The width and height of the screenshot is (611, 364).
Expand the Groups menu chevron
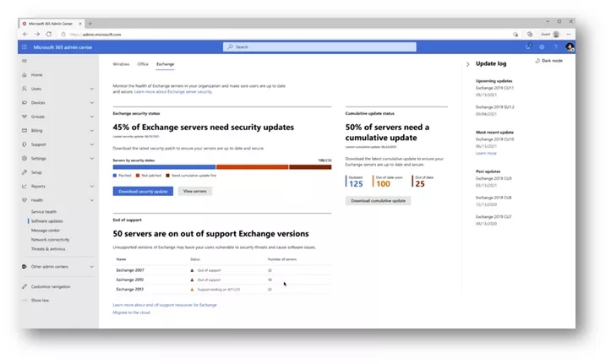[91, 117]
